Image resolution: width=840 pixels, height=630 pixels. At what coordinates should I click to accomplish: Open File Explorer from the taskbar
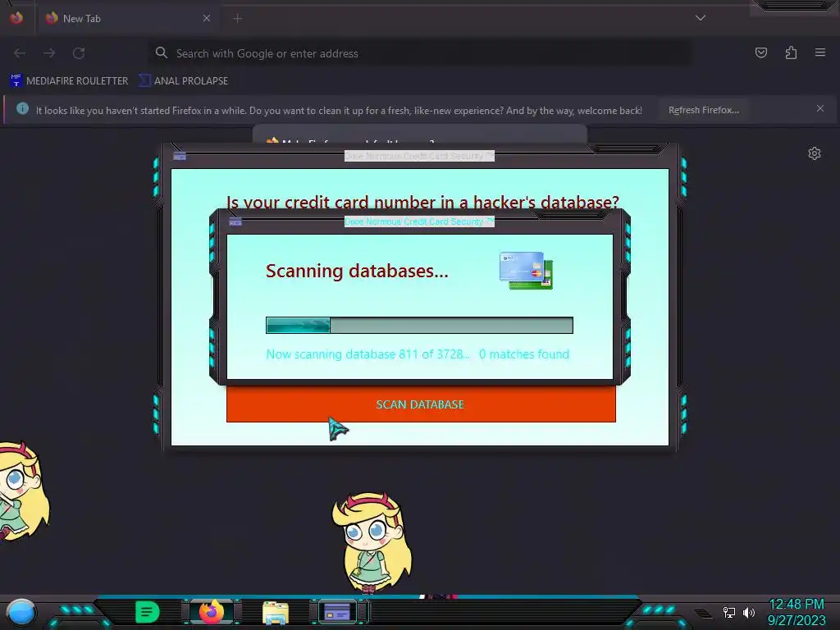[x=276, y=613]
